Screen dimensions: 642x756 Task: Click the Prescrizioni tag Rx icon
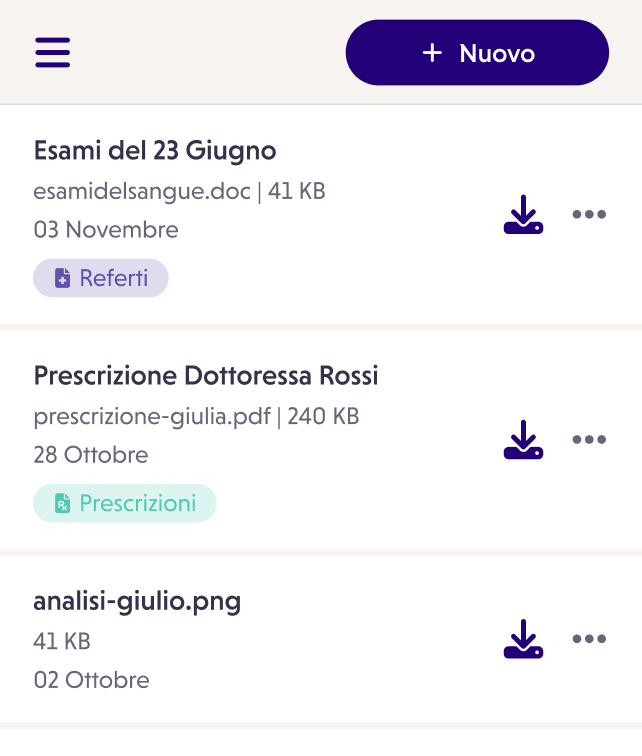pos(62,503)
